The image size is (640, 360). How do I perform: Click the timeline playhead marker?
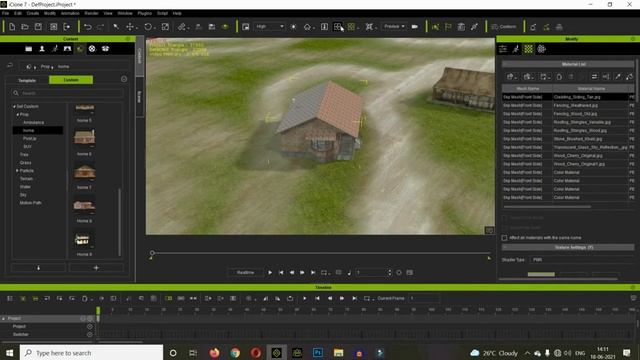[98, 311]
